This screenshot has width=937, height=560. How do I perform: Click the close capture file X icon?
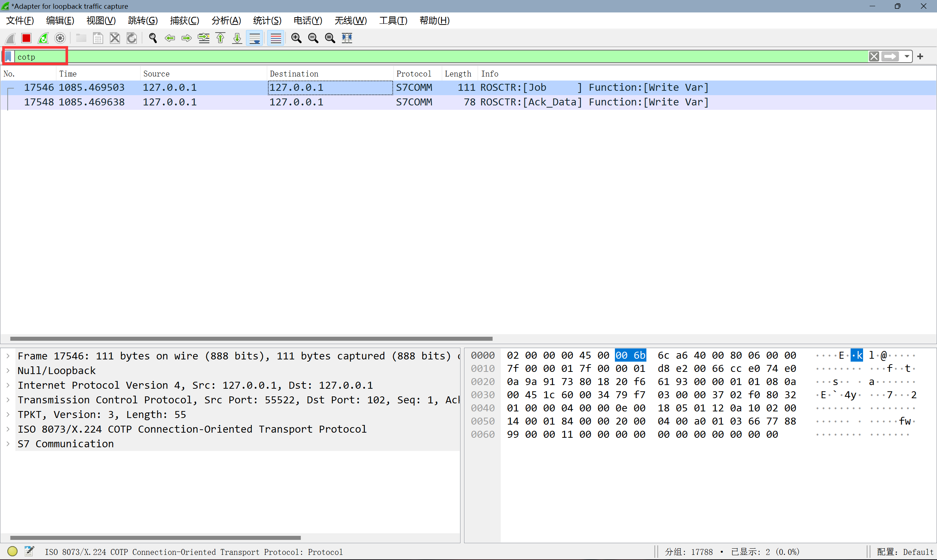click(115, 38)
